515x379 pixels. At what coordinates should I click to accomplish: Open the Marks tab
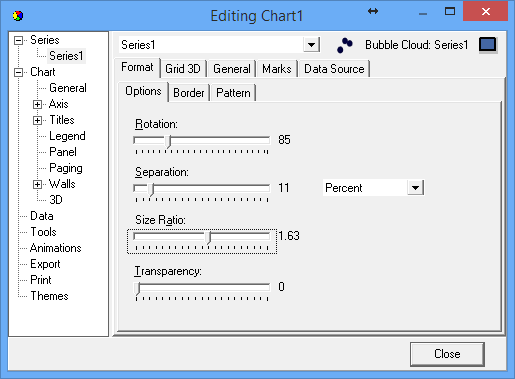coord(277,69)
